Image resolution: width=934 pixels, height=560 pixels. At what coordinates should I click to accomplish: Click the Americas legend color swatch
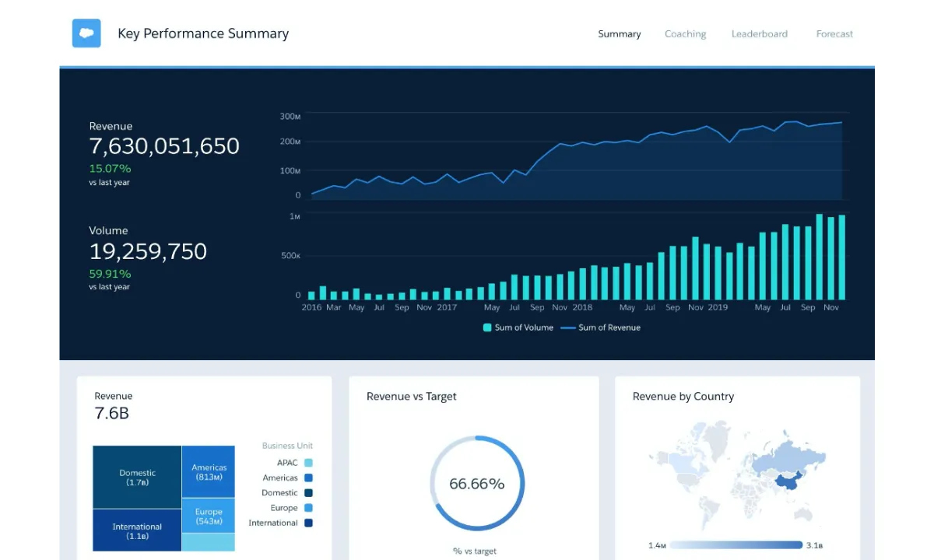point(308,478)
